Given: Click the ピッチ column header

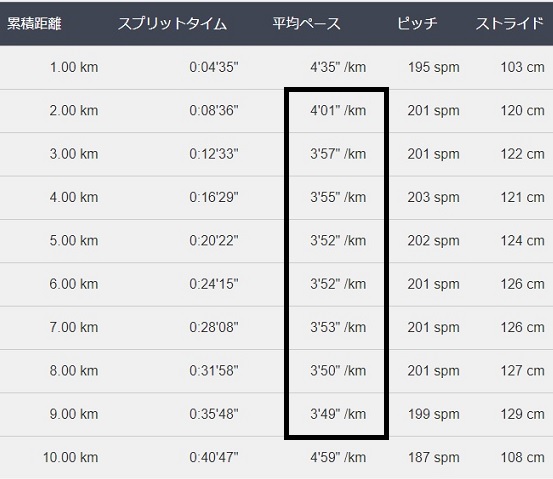Looking at the screenshot, I should point(417,24).
